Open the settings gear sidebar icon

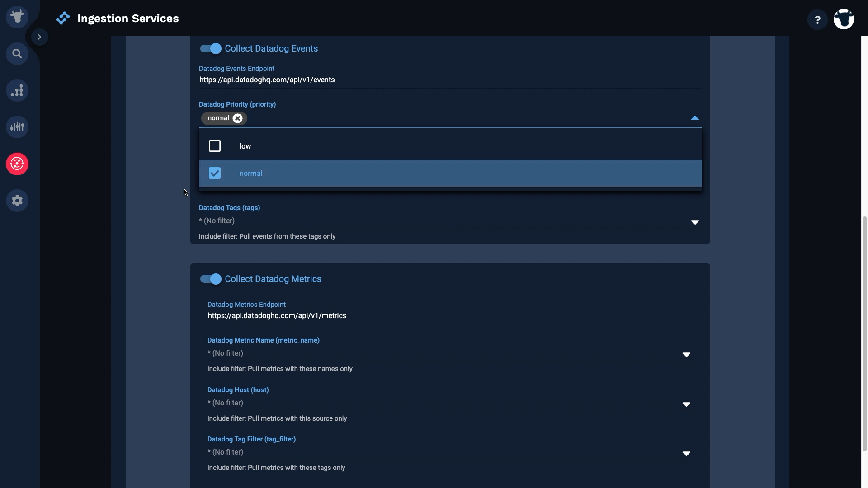(x=17, y=200)
